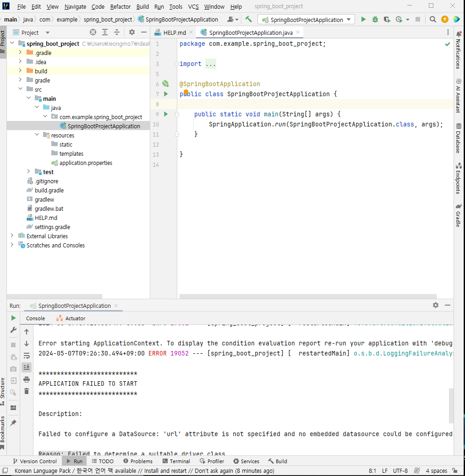The height and width of the screenshot is (476, 465).
Task: Switch to the Actuator tab
Action: coord(71,318)
